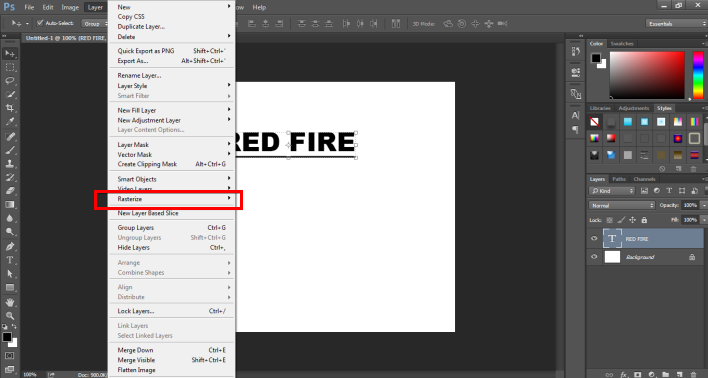Select the Path Selection tool
Image resolution: width=708 pixels, height=378 pixels.
point(10,274)
